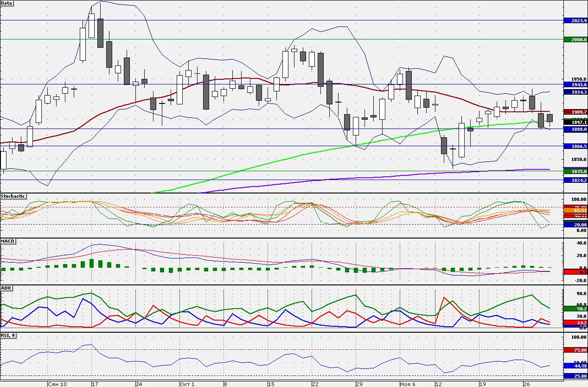Click the Ноя 6 date marker
Screen dimensions: 588x387
click(408, 384)
